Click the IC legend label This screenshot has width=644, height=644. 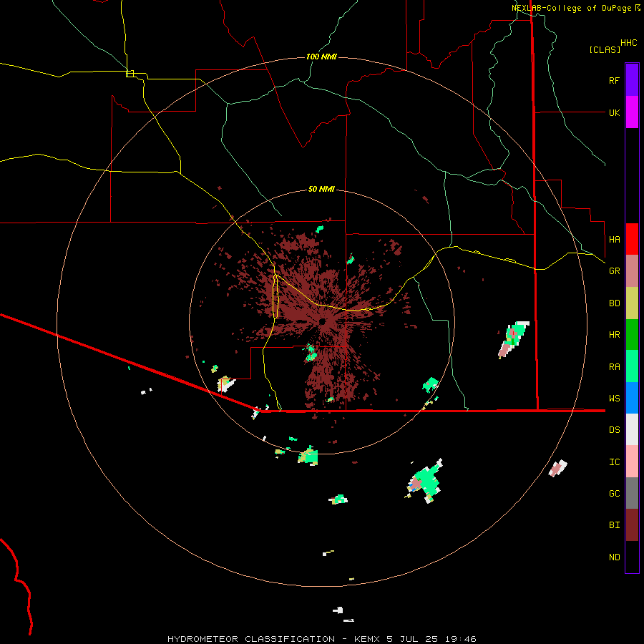(x=614, y=462)
